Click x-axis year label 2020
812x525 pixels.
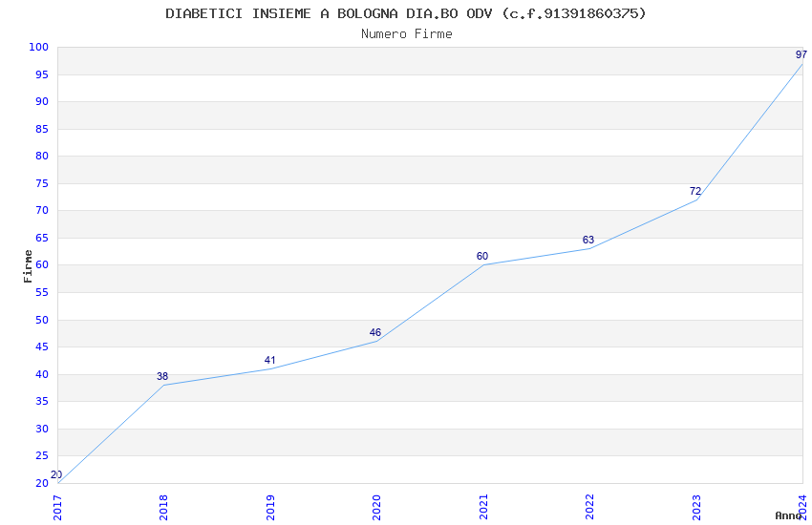(x=376, y=508)
